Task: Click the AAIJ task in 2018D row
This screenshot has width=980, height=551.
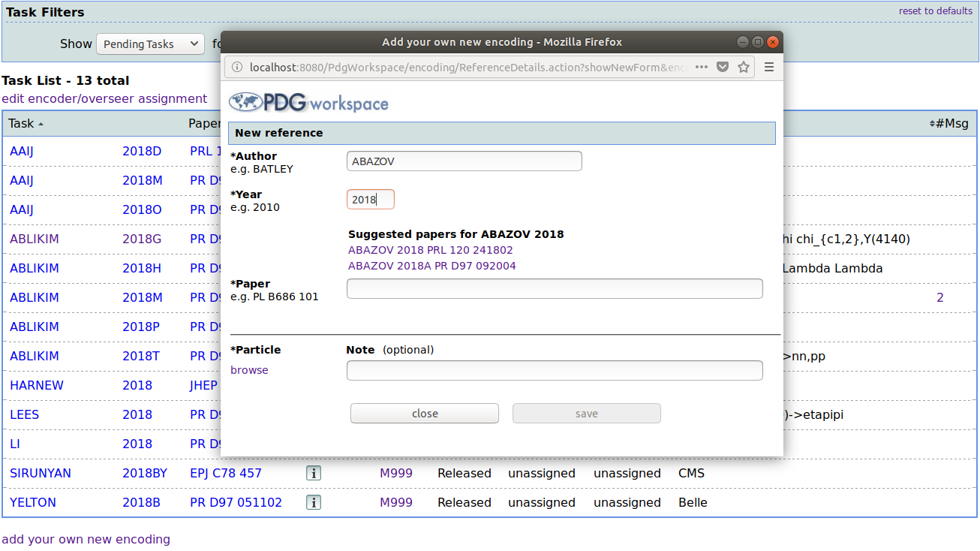Action: point(22,151)
